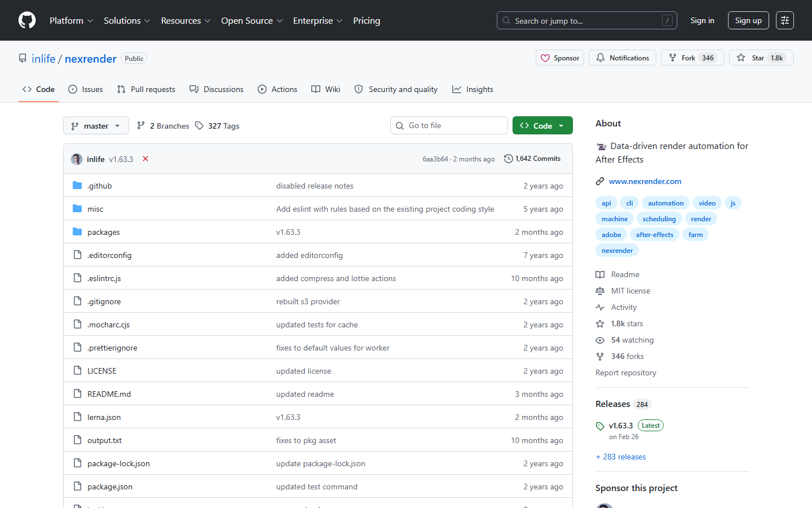812x508 pixels.
Task: Star the nexrender repository
Action: click(751, 58)
